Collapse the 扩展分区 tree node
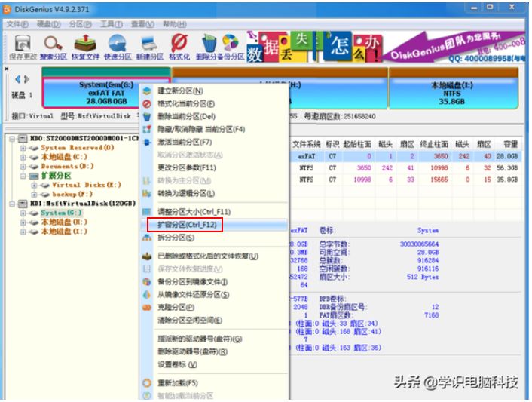This screenshot has width=532, height=402. pyautogui.click(x=23, y=176)
